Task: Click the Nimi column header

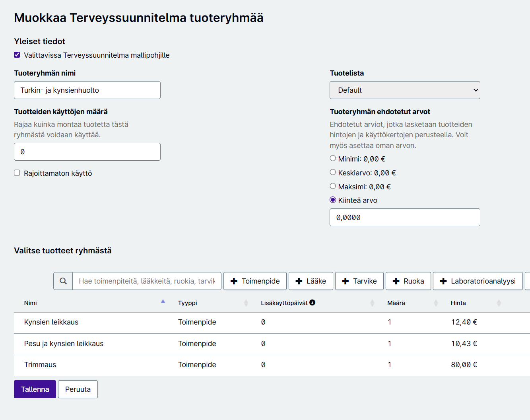Action: tap(30, 303)
